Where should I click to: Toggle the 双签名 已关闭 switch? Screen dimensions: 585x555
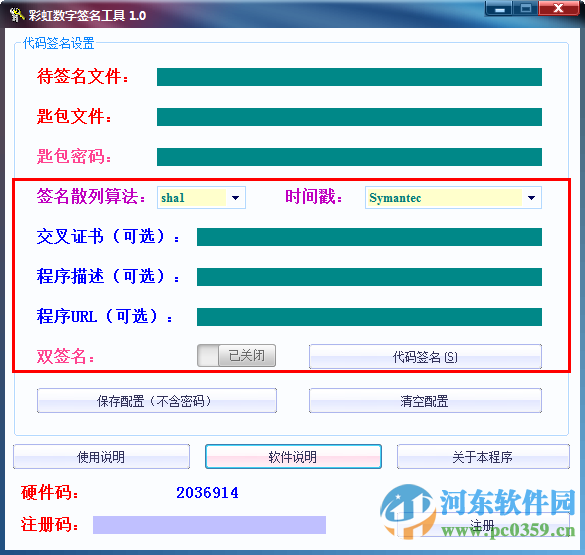coord(236,355)
